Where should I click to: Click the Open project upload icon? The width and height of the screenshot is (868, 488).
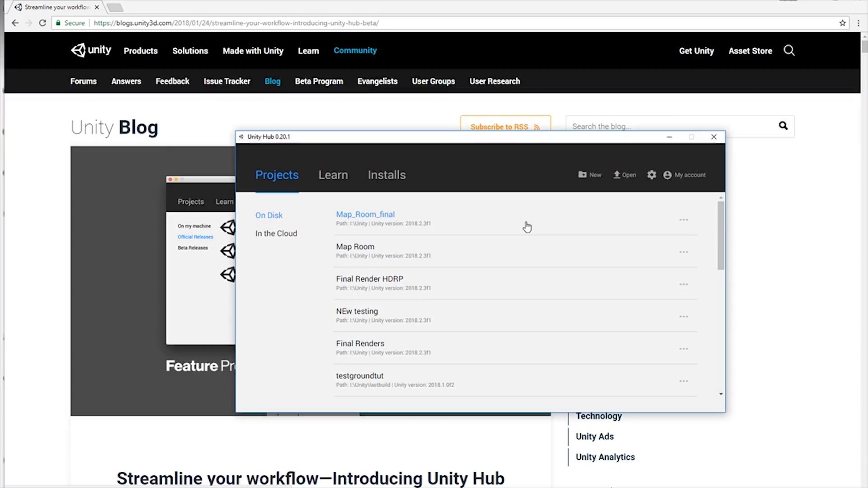(x=617, y=174)
